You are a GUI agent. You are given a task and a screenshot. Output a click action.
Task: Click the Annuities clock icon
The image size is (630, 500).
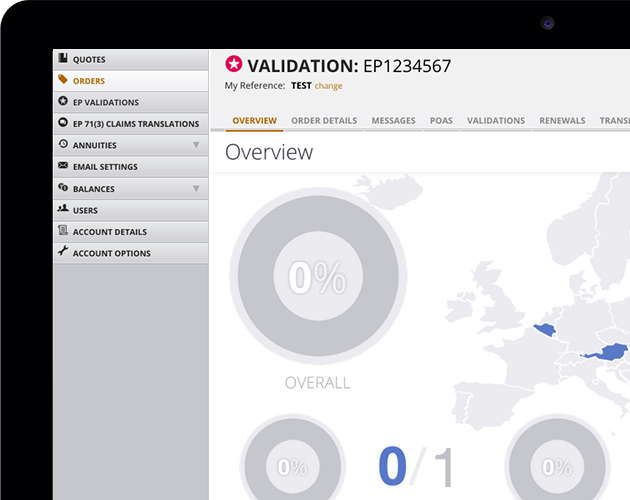[x=64, y=145]
